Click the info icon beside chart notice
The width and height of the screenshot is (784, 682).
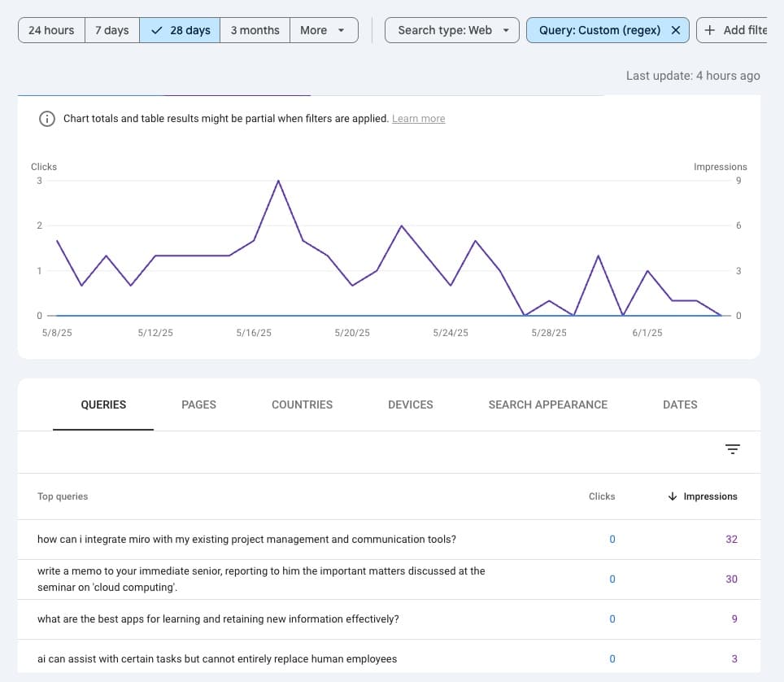coord(47,119)
